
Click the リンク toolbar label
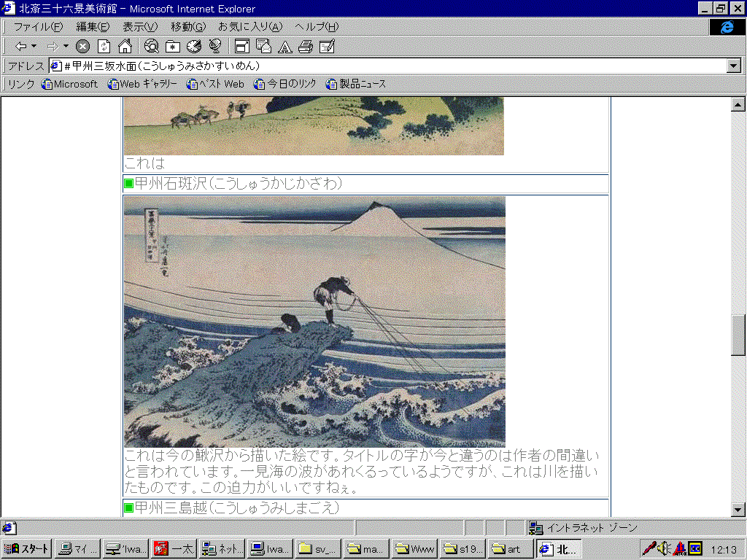tap(21, 85)
